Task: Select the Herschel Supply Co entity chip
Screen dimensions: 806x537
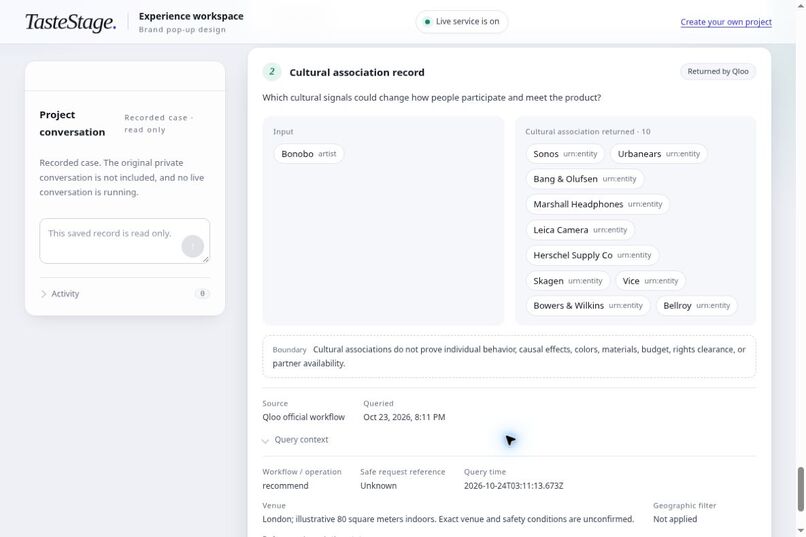Action: click(592, 255)
